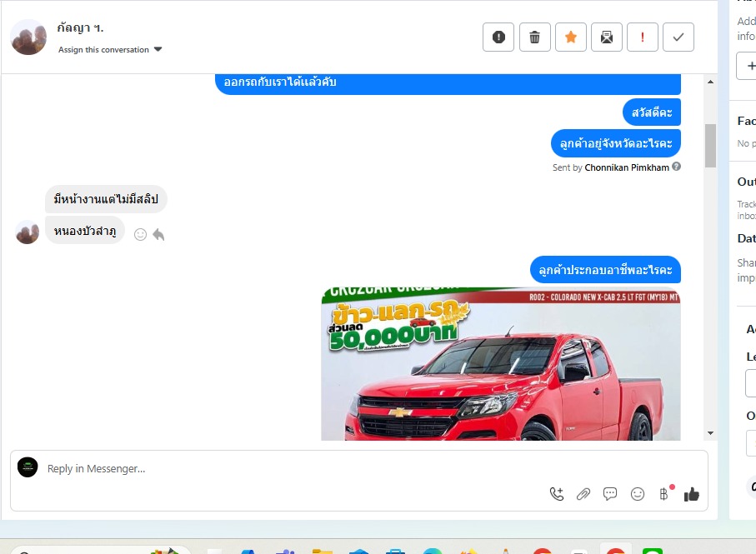Mark conversation as spam icon

[498, 37]
